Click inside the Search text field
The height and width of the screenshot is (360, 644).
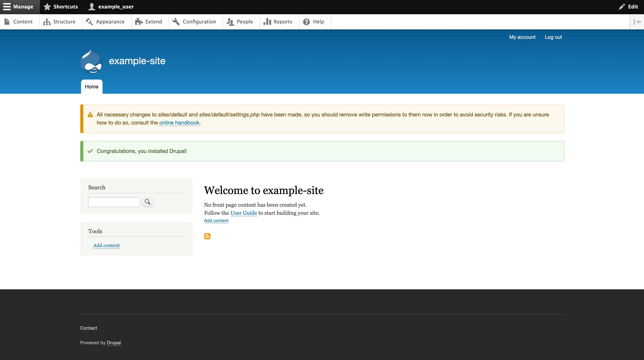coord(113,202)
